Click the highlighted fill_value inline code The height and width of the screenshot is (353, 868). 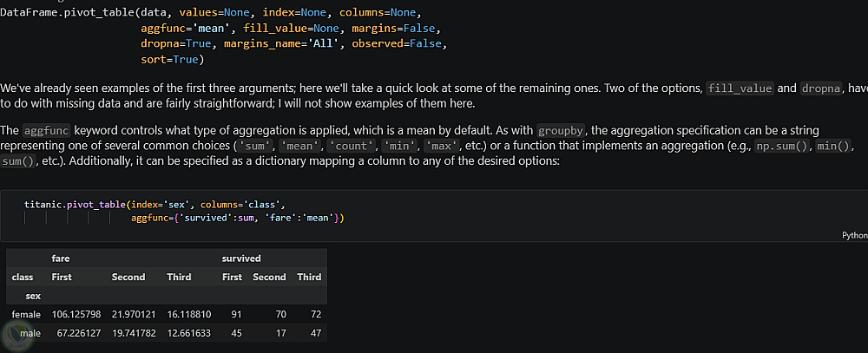pyautogui.click(x=740, y=88)
